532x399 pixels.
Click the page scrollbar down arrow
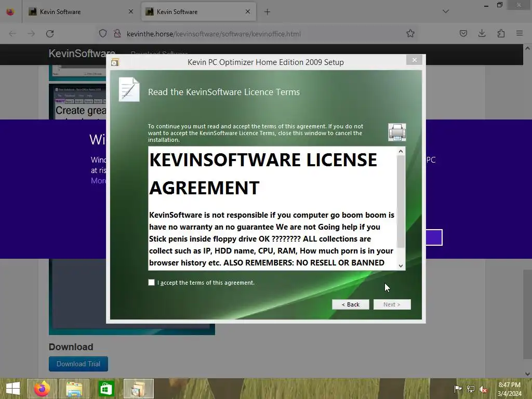click(x=528, y=374)
